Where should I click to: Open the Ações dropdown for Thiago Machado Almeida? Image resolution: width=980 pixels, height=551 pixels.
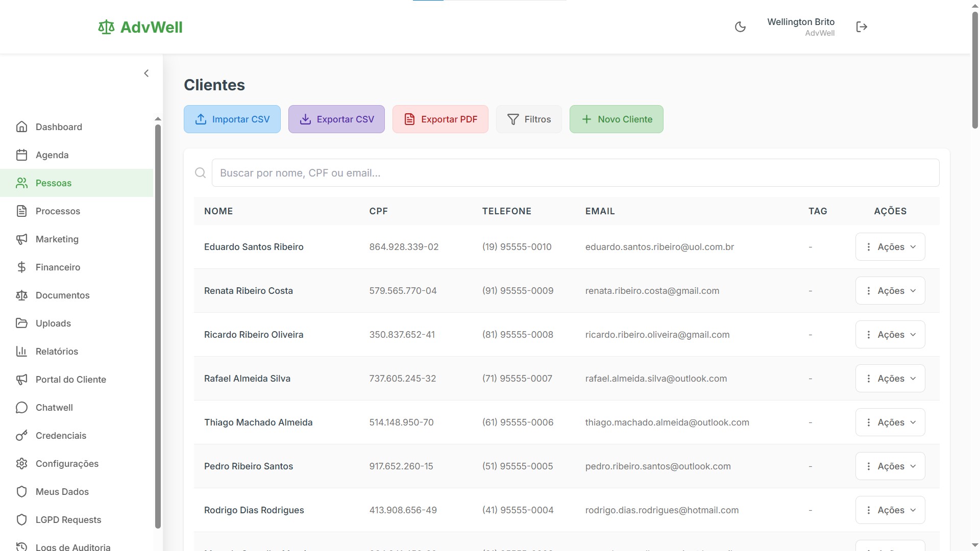pyautogui.click(x=890, y=422)
